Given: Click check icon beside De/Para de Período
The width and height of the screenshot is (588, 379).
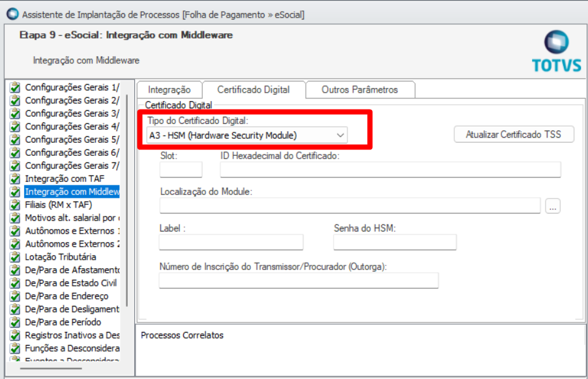Looking at the screenshot, I should 15,322.
